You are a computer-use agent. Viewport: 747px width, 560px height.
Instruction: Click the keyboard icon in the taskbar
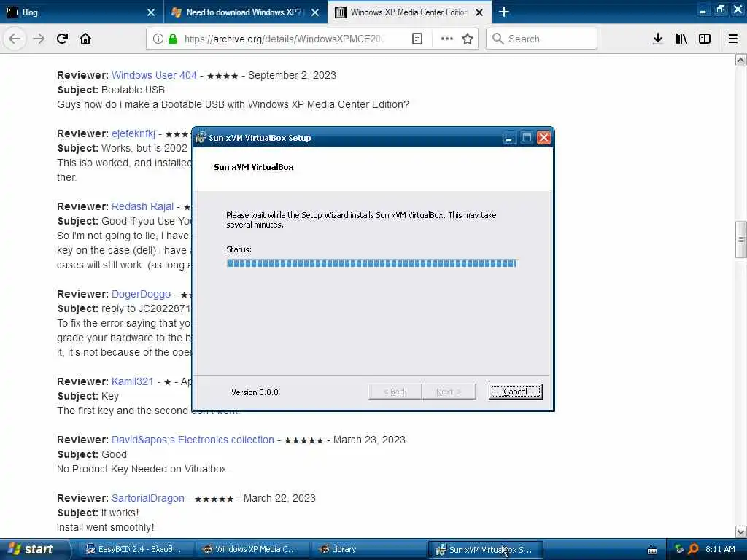click(x=652, y=551)
